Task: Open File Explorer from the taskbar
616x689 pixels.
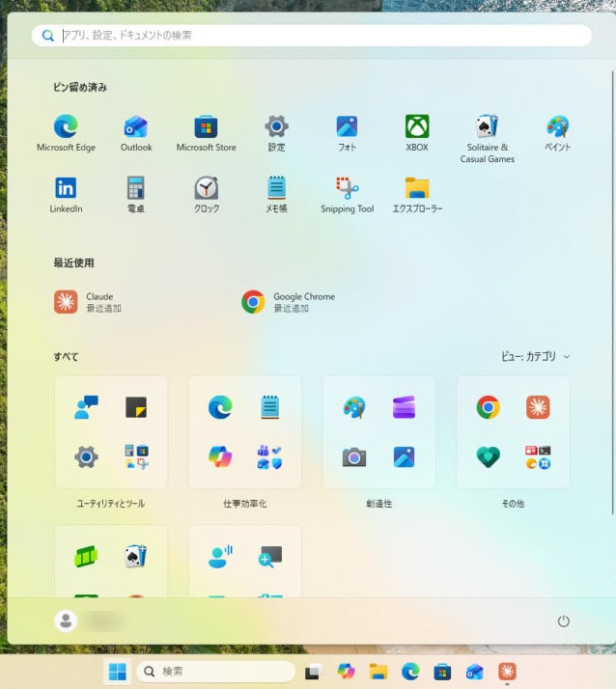Action: [378, 672]
